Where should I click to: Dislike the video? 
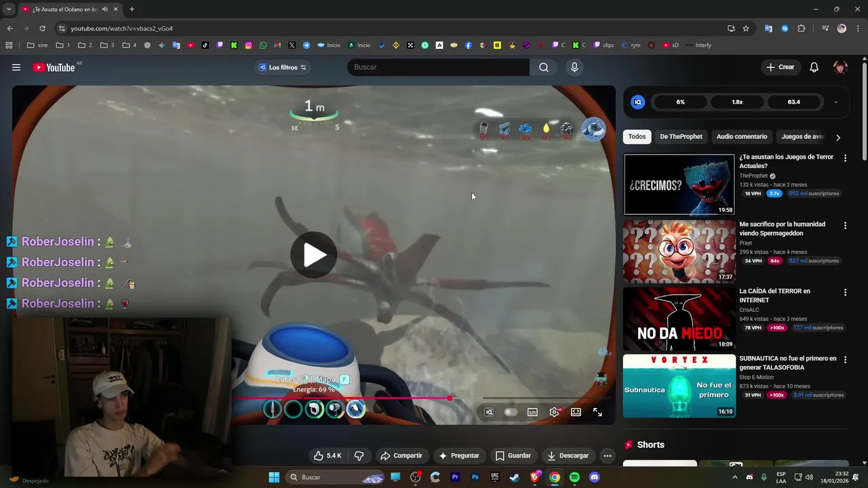point(359,455)
